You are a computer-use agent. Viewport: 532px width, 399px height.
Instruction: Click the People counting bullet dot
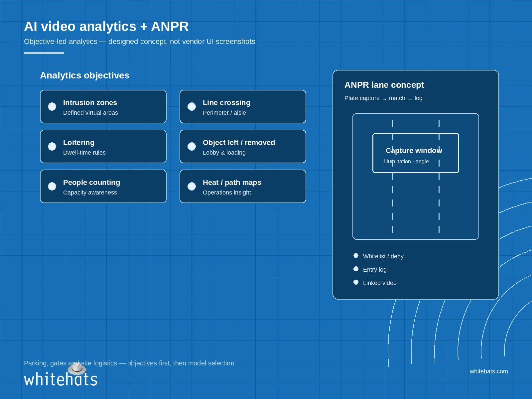click(52, 186)
